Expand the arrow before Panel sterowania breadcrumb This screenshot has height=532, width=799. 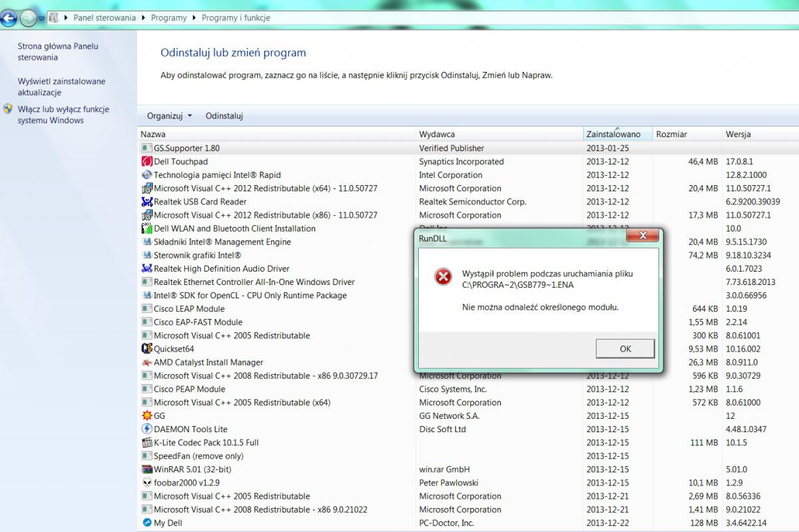tap(66, 18)
